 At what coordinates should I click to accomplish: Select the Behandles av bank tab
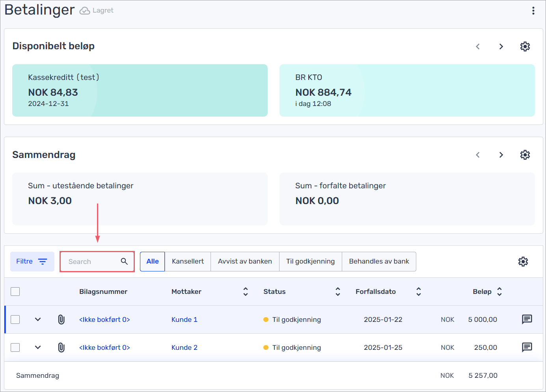(x=379, y=262)
